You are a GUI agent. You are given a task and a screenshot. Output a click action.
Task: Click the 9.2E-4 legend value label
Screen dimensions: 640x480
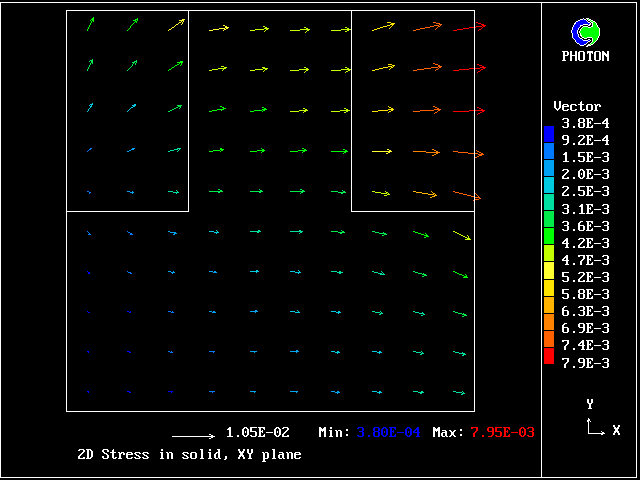click(585, 140)
